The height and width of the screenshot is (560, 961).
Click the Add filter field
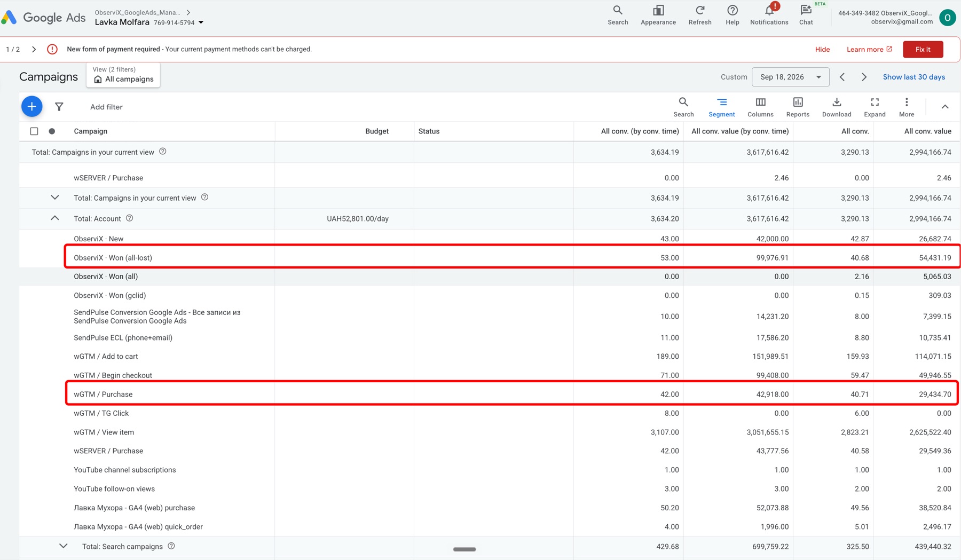click(106, 107)
